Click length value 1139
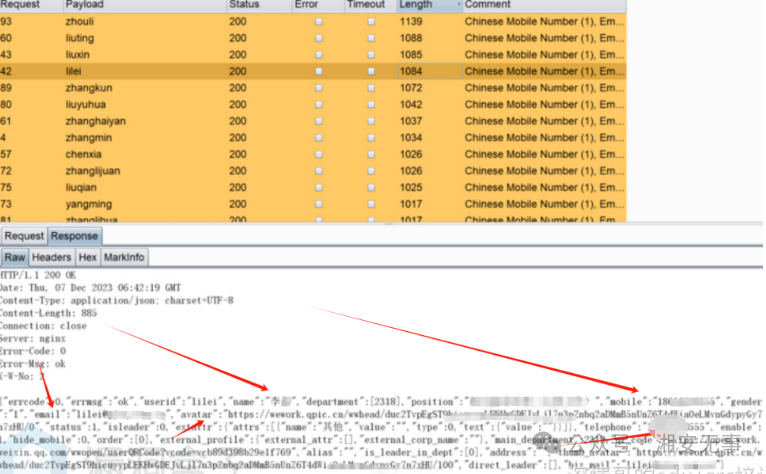Screen dimensions: 766x474 pos(411,22)
